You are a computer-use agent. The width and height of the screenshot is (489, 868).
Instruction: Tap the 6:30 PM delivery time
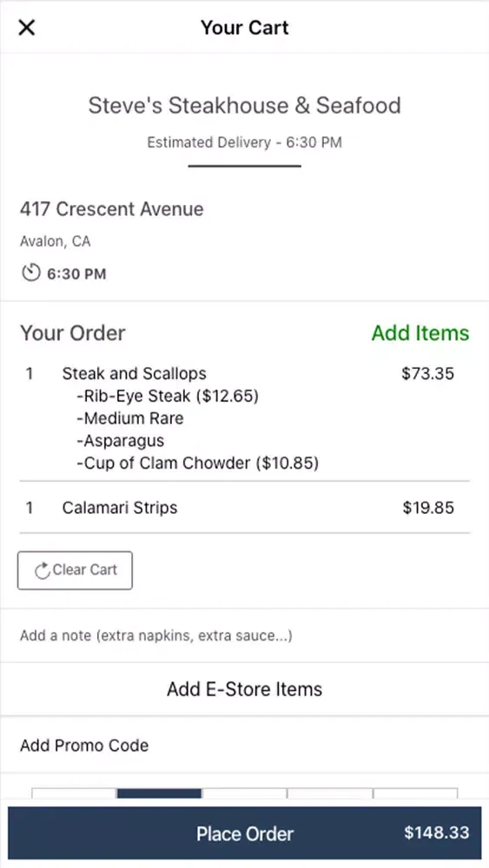(x=76, y=273)
